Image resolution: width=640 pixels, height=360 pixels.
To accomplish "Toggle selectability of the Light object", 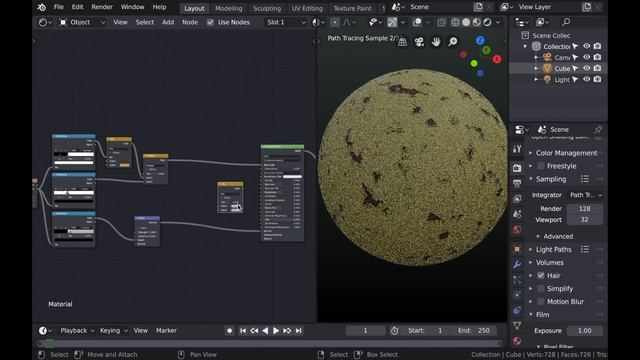I will [x=575, y=80].
